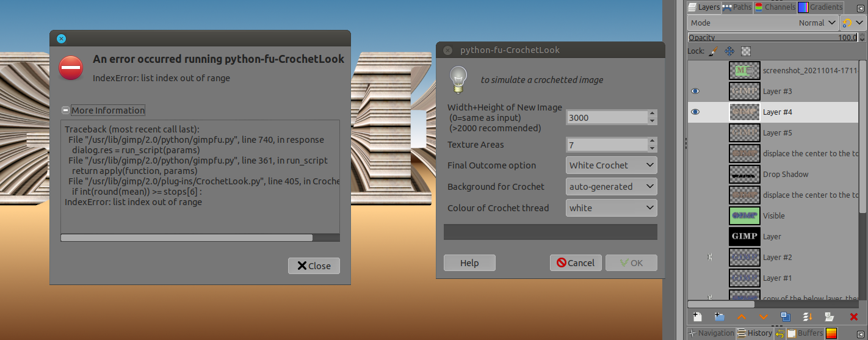Click the chain link icon beside Layer #2
This screenshot has height=340, width=868.
coord(709,257)
